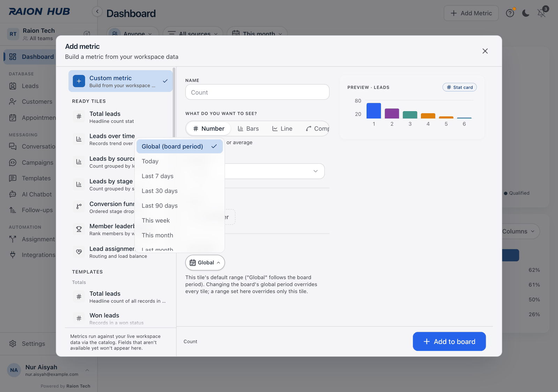This screenshot has height=392, width=558.
Task: Open the Dashboard sidebar item
Action: pos(30,57)
